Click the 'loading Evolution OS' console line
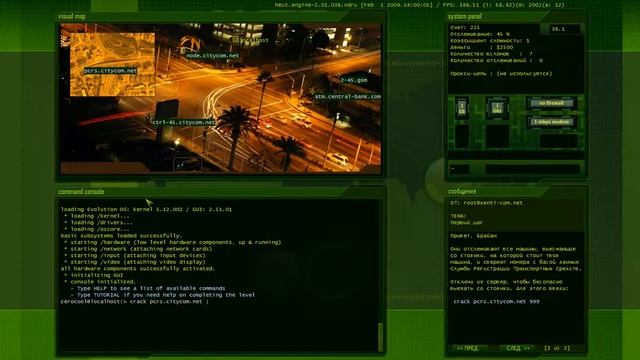 (146, 209)
